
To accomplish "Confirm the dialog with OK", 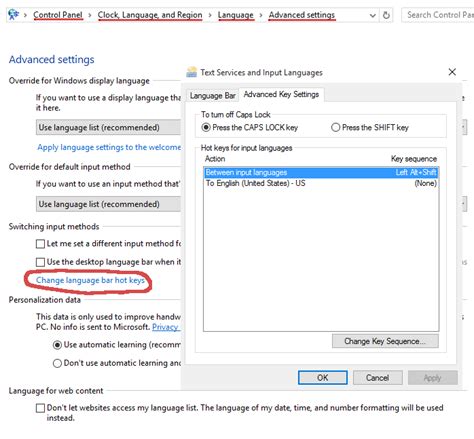I will coord(323,378).
